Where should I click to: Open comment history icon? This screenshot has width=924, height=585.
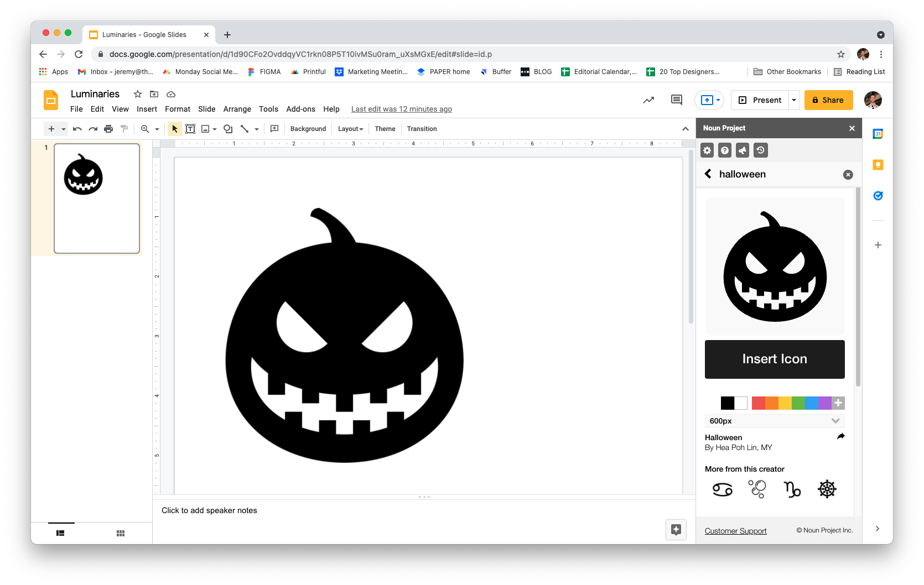pyautogui.click(x=676, y=100)
